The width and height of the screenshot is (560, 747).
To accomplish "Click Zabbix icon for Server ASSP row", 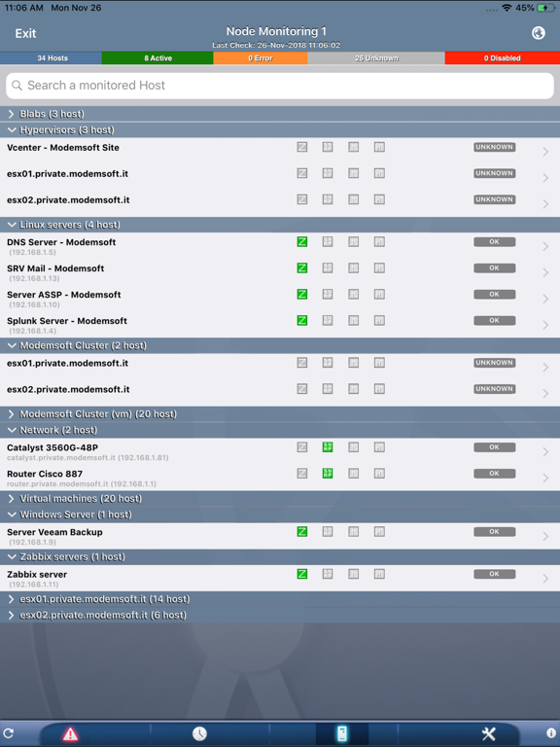I will [302, 295].
